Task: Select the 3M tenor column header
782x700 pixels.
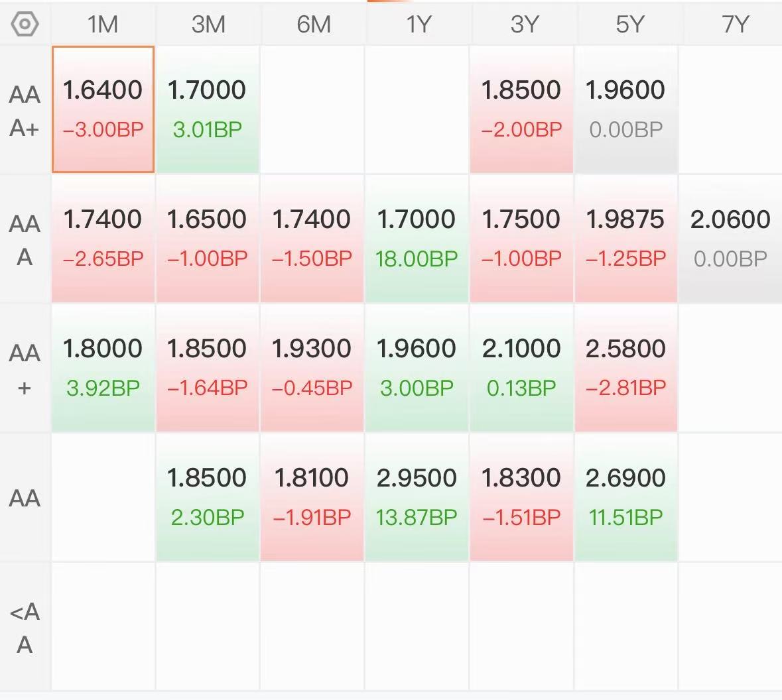Action: click(208, 24)
